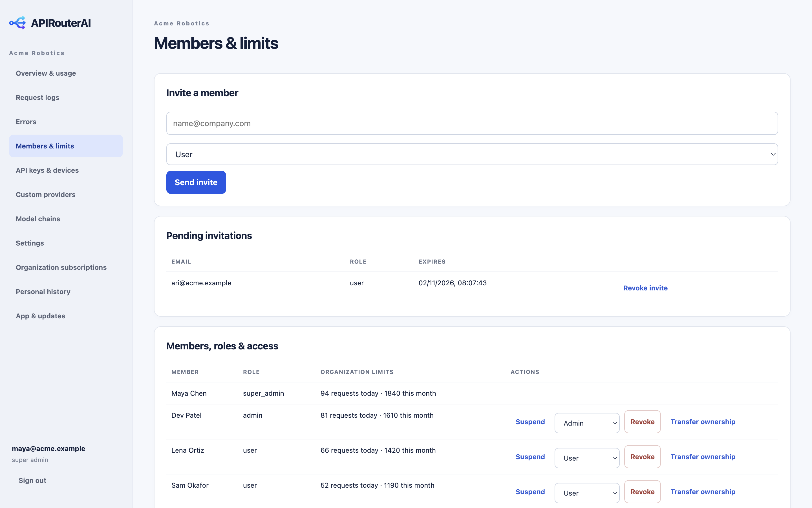Click '81 requests today · 1610 this month'

pos(377,415)
